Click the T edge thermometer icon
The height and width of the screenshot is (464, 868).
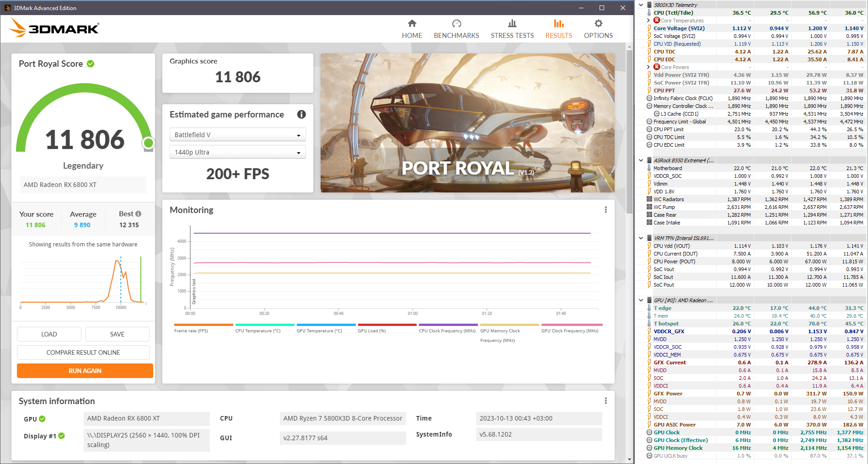tap(649, 308)
